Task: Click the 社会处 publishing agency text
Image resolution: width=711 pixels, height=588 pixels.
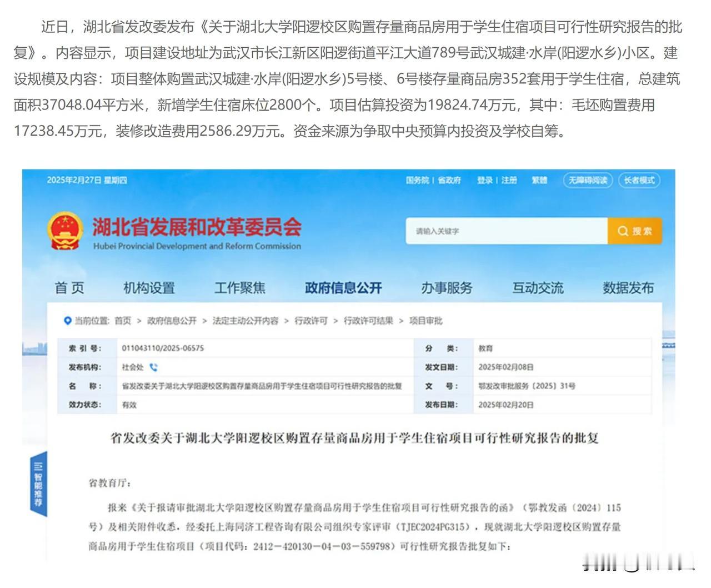Action: (133, 367)
